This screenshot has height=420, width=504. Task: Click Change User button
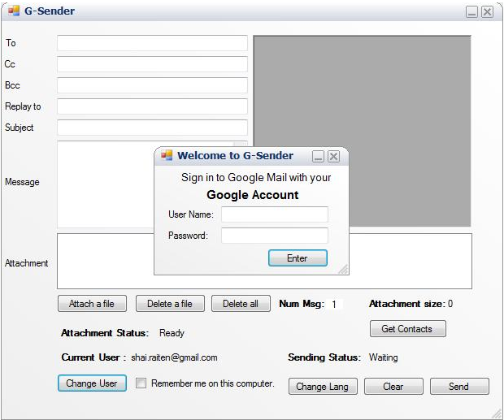pos(92,383)
